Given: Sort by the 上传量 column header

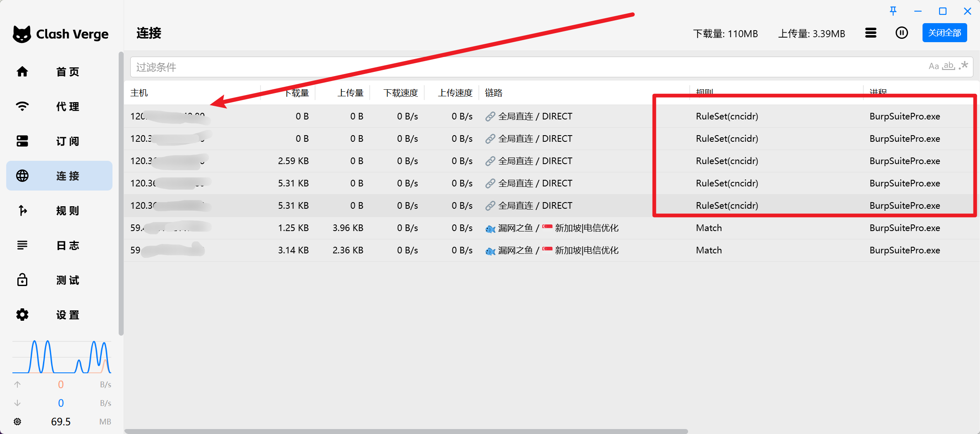Looking at the screenshot, I should click(350, 93).
